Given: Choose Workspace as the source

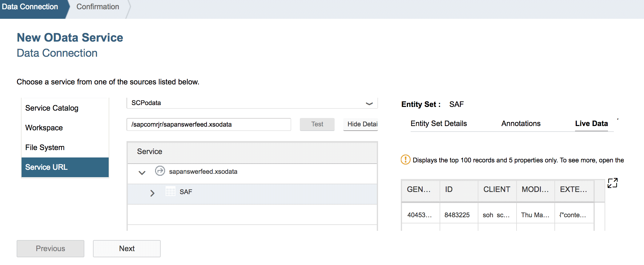Looking at the screenshot, I should 44,128.
